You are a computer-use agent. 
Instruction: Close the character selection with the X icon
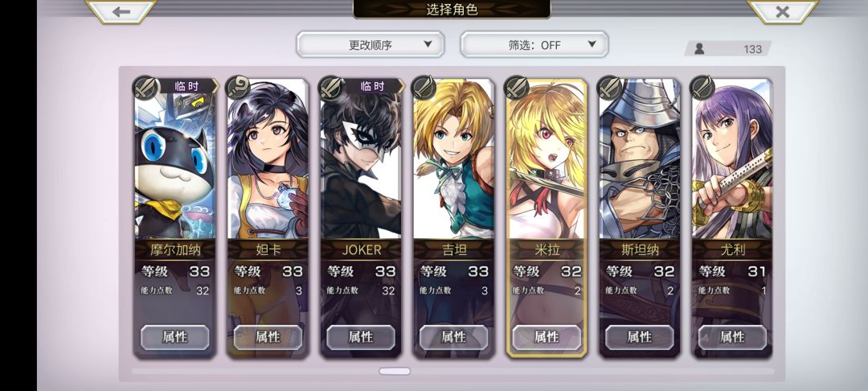click(782, 11)
